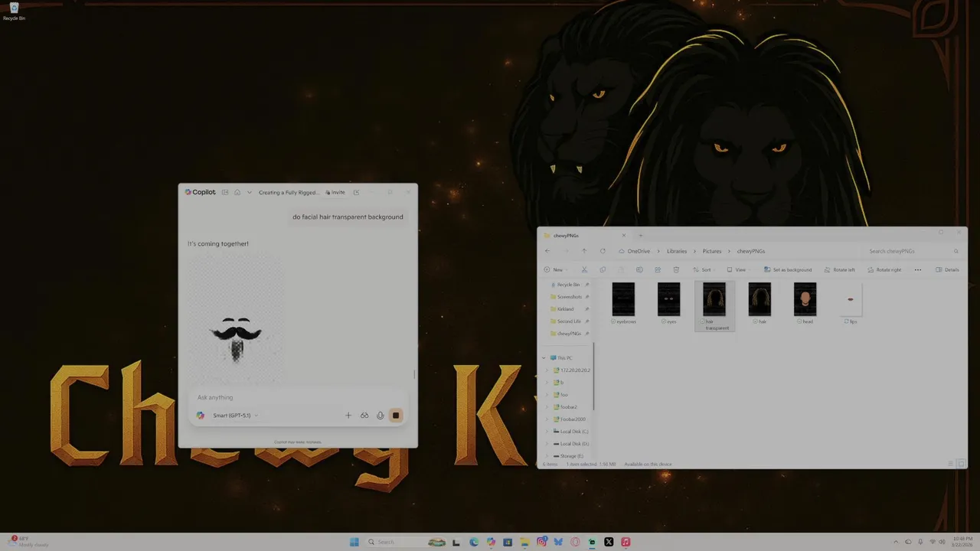Share the selected file

(658, 269)
